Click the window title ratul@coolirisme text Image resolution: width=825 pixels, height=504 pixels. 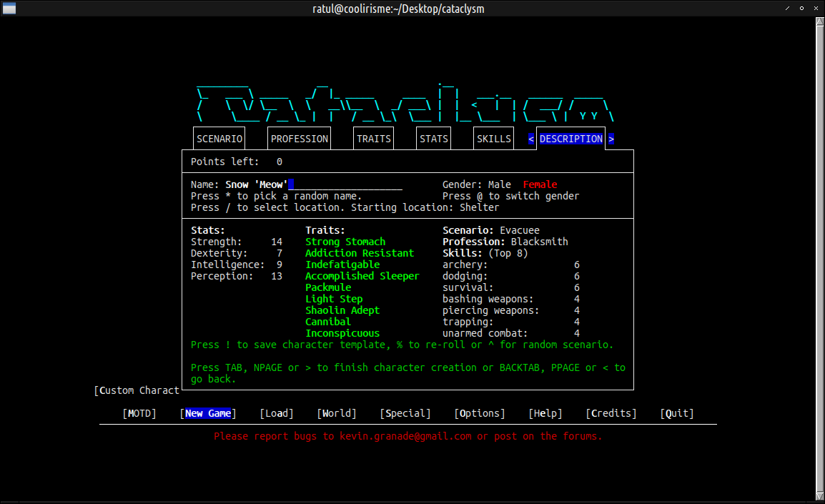pyautogui.click(x=398, y=9)
